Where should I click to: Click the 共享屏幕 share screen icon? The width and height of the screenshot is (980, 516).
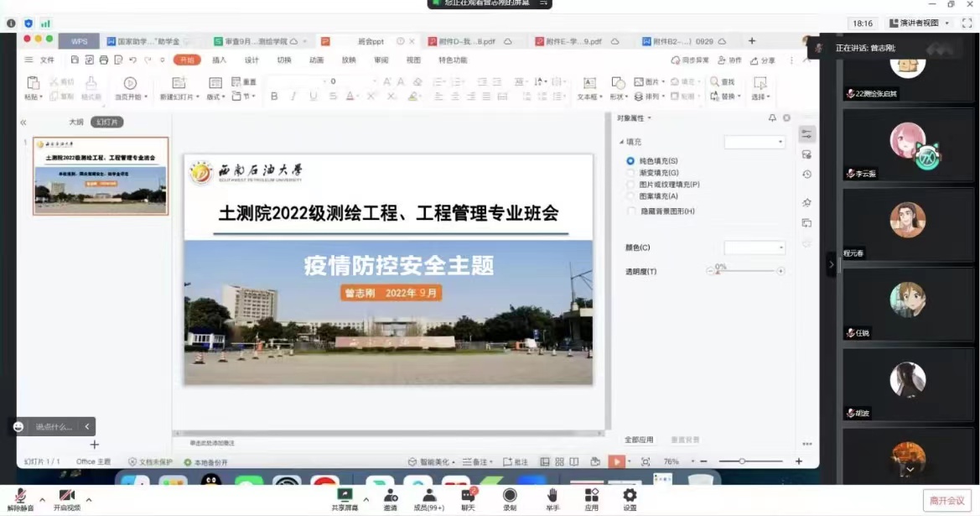click(344, 496)
